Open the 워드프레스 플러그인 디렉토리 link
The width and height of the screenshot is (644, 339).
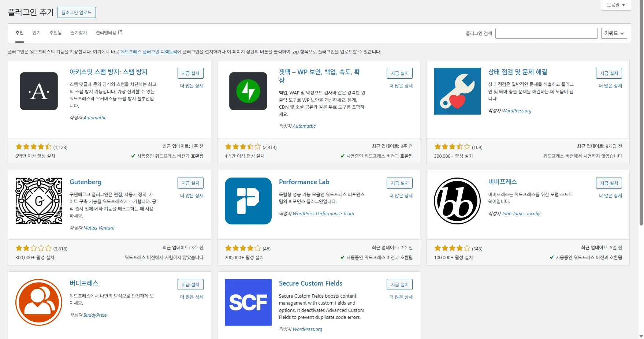(x=149, y=52)
